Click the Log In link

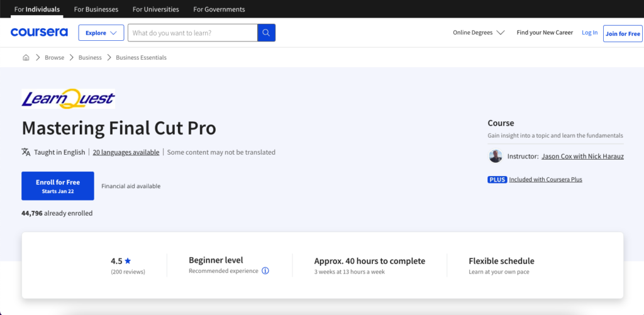pos(589,33)
